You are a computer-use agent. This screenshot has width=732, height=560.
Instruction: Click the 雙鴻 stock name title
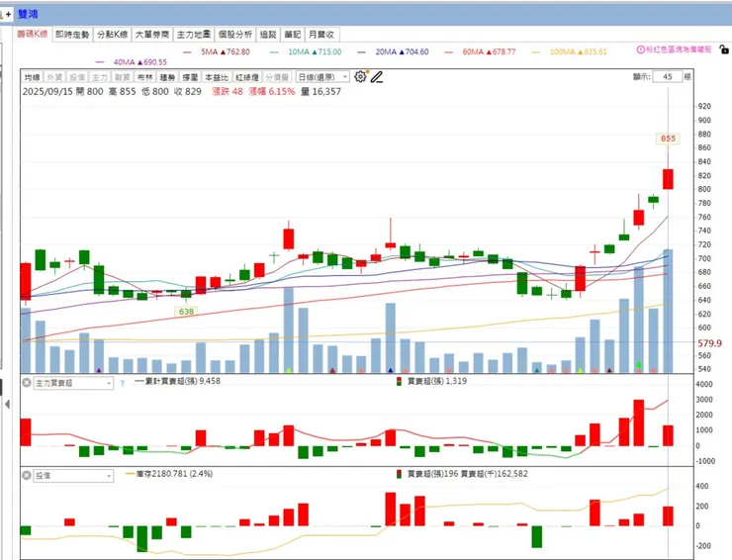28,15
